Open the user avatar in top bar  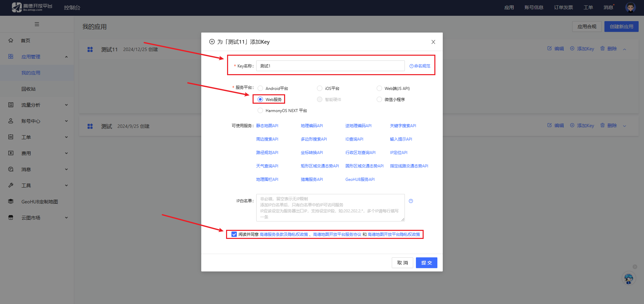pos(631,7)
